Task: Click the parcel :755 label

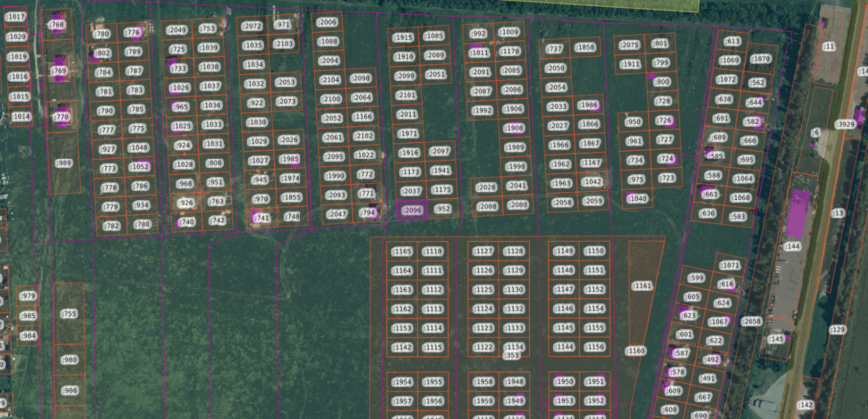Action: tap(68, 314)
